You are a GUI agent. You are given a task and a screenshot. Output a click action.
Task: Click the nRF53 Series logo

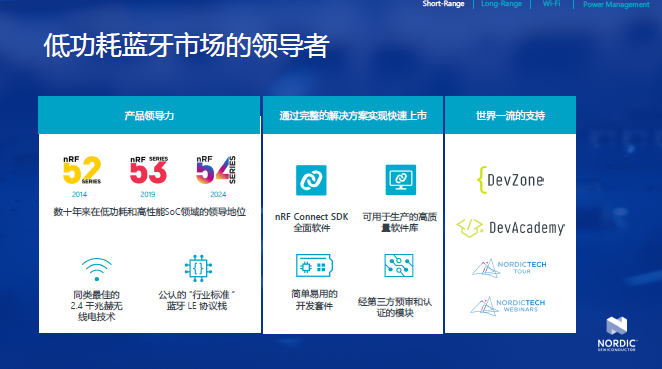[149, 170]
